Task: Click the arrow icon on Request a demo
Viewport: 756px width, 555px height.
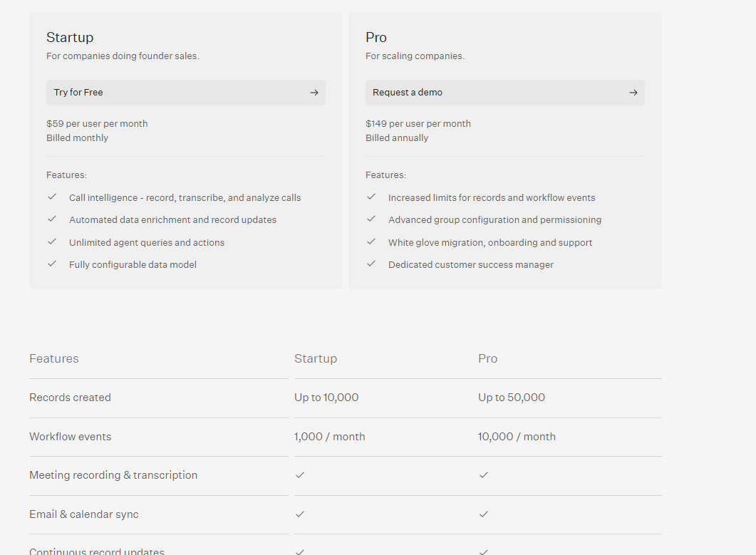Action: (633, 92)
